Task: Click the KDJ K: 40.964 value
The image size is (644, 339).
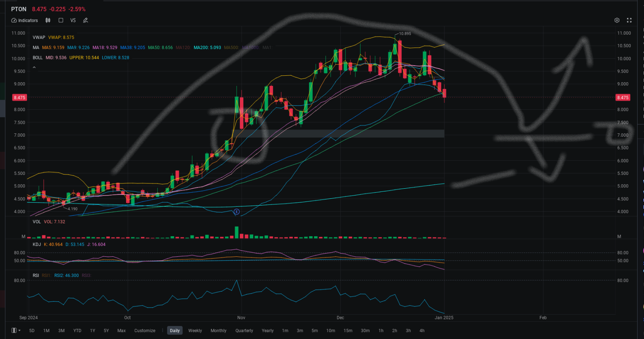Action: tap(53, 244)
